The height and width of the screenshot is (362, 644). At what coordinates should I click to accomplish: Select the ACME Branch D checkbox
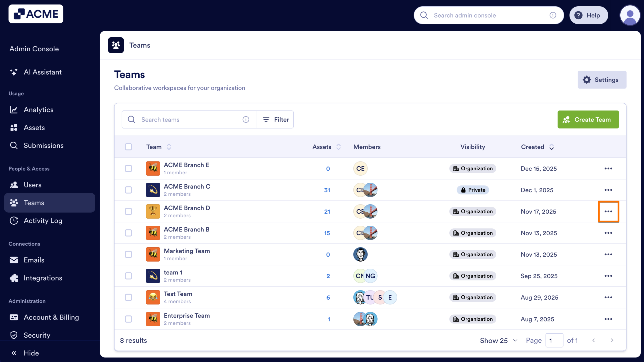[x=129, y=212]
